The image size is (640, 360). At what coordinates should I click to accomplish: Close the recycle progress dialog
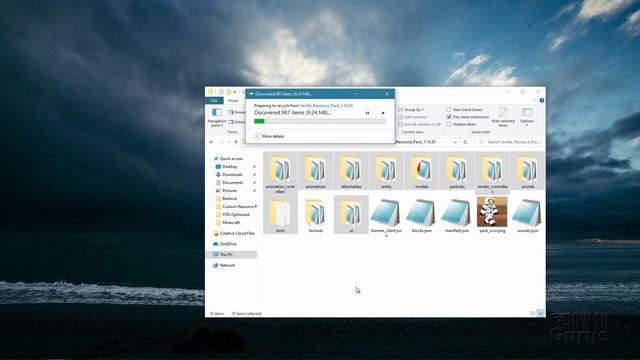[387, 94]
